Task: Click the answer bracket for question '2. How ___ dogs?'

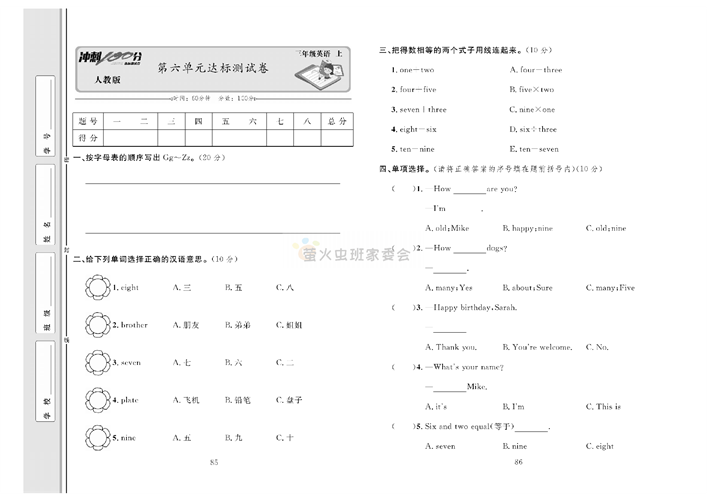Action: [404, 248]
